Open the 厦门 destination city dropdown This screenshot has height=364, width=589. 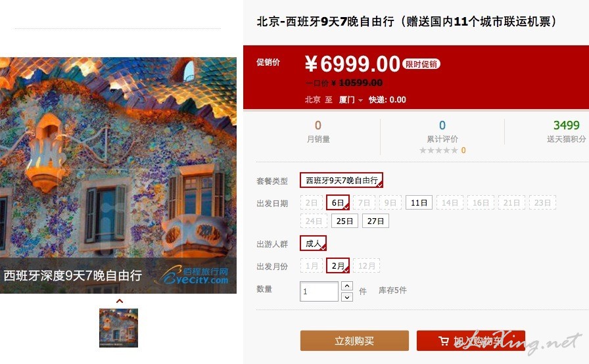point(351,100)
